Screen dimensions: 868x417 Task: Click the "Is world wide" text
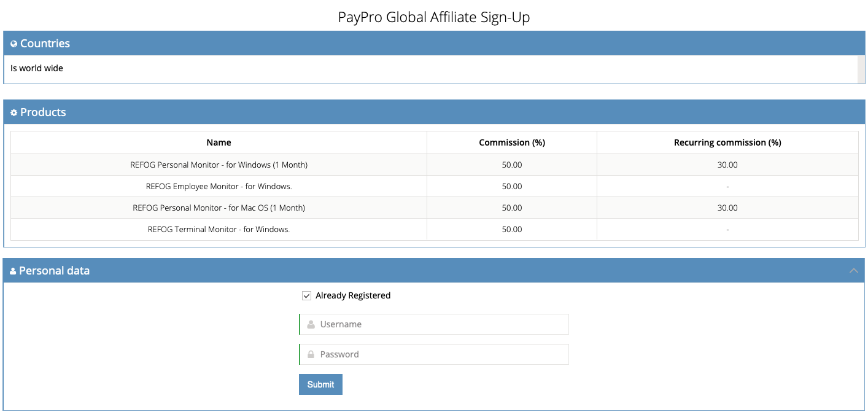pos(37,68)
